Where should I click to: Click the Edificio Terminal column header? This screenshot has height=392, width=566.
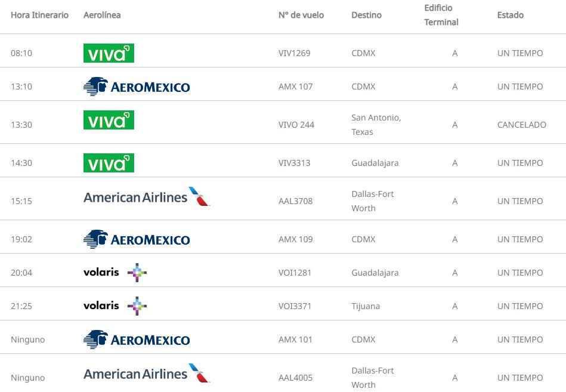click(x=441, y=15)
